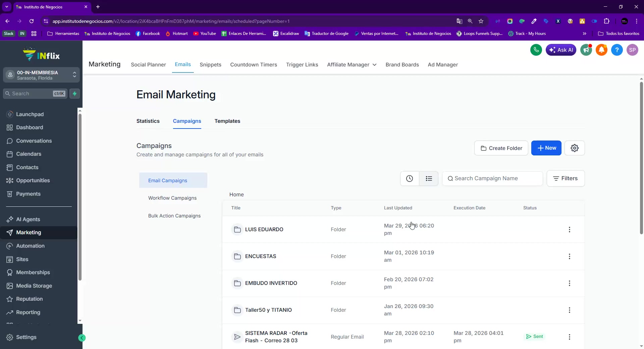The height and width of the screenshot is (349, 644).
Task: Open the blue help question mark
Action: click(617, 50)
